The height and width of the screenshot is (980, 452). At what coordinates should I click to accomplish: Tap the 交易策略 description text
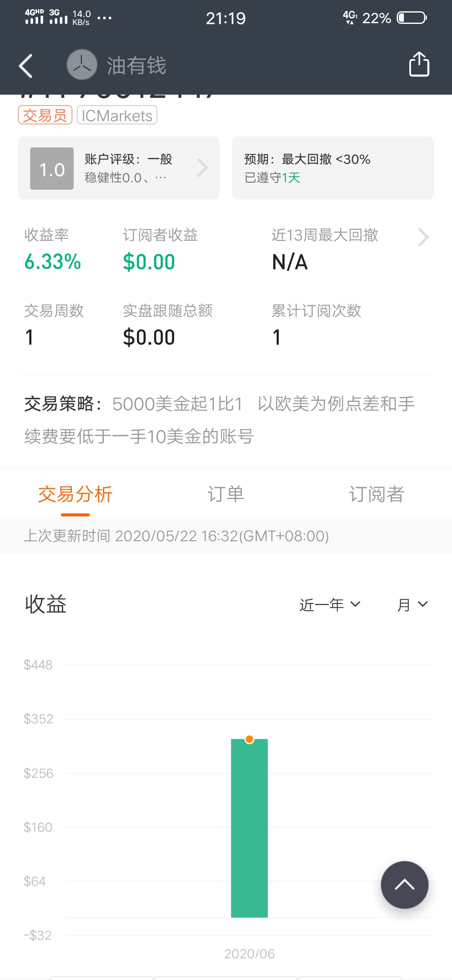219,420
